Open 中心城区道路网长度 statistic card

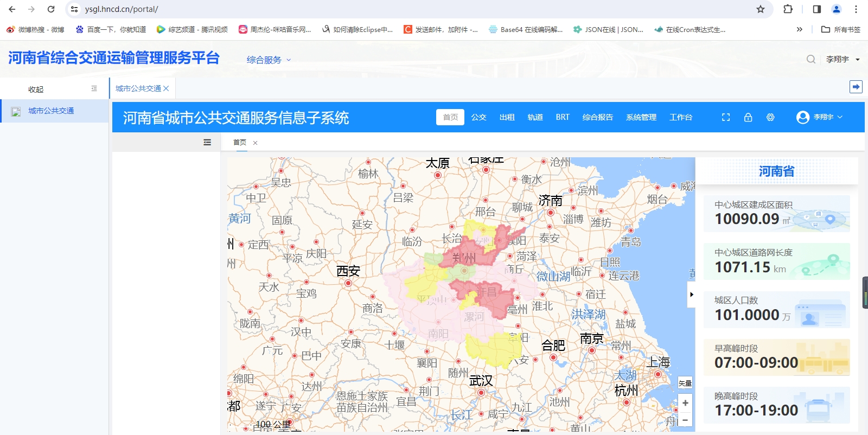(x=777, y=261)
